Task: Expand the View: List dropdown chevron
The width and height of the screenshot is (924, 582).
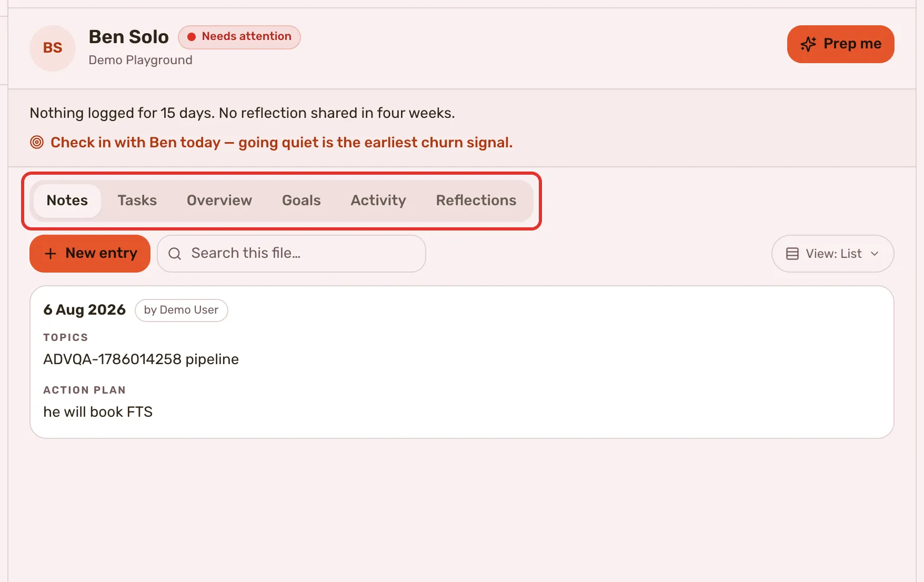Action: pyautogui.click(x=875, y=254)
